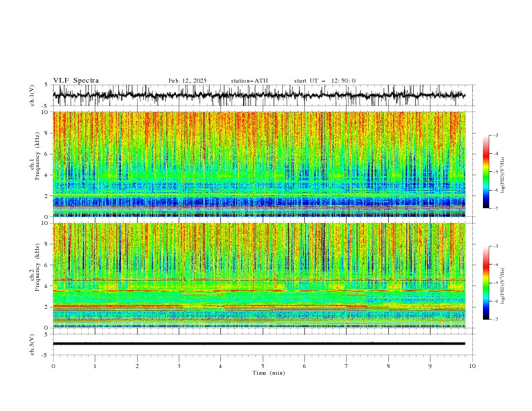Click time axis tick label "5"

(263, 366)
